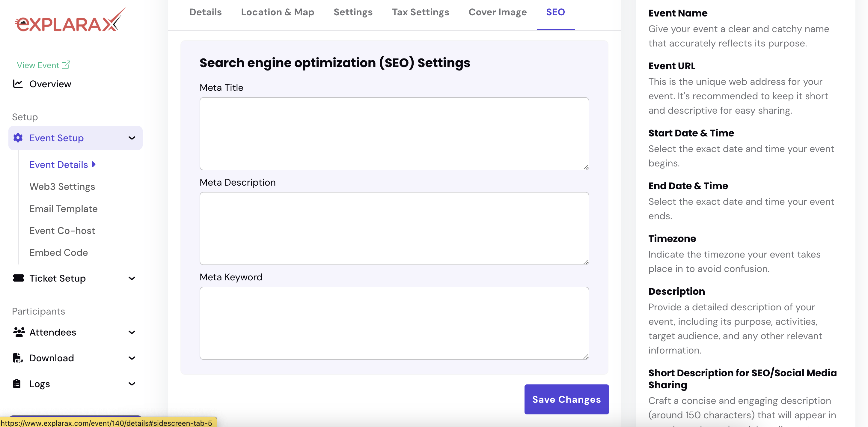
Task: Expand the Logs section chevron
Action: [132, 384]
